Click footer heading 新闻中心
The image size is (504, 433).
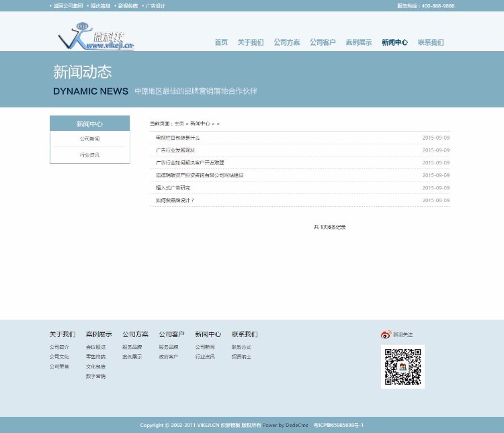[x=208, y=334]
